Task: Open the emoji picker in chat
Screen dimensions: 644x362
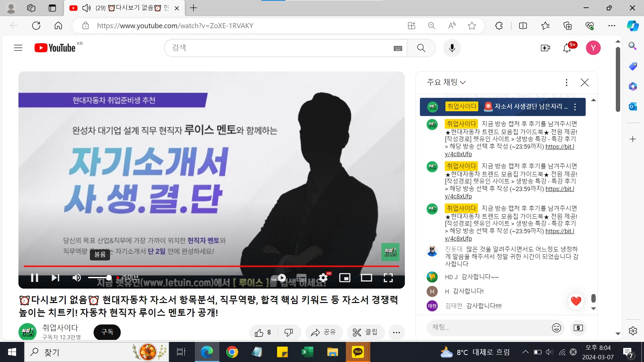Action: pos(556,328)
